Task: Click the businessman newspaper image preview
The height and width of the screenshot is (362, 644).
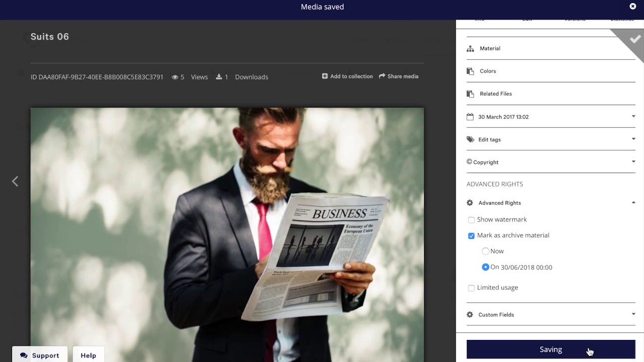Action: tap(227, 226)
